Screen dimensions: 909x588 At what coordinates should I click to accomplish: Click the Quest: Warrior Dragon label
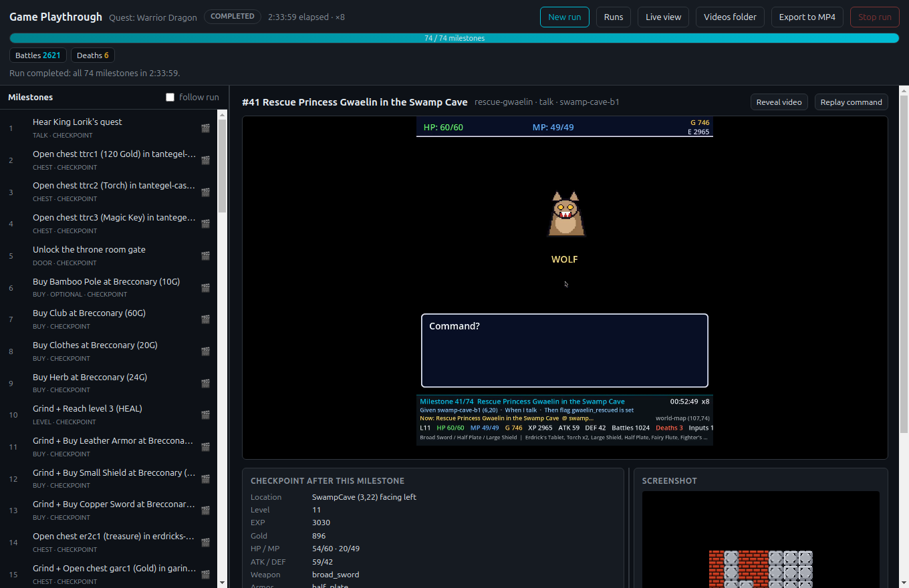pyautogui.click(x=153, y=17)
